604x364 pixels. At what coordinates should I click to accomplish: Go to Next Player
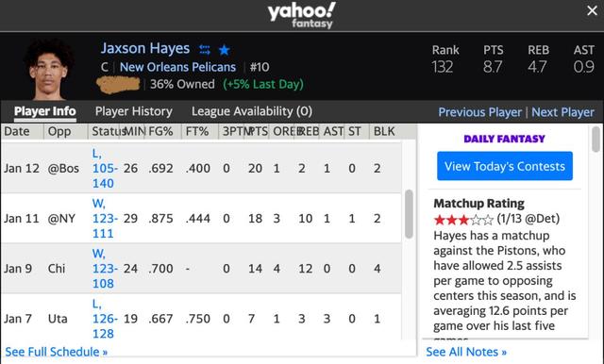point(562,112)
